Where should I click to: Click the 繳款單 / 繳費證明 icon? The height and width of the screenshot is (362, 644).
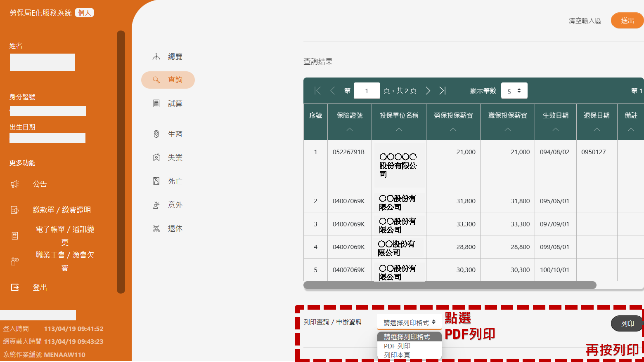pyautogui.click(x=15, y=210)
